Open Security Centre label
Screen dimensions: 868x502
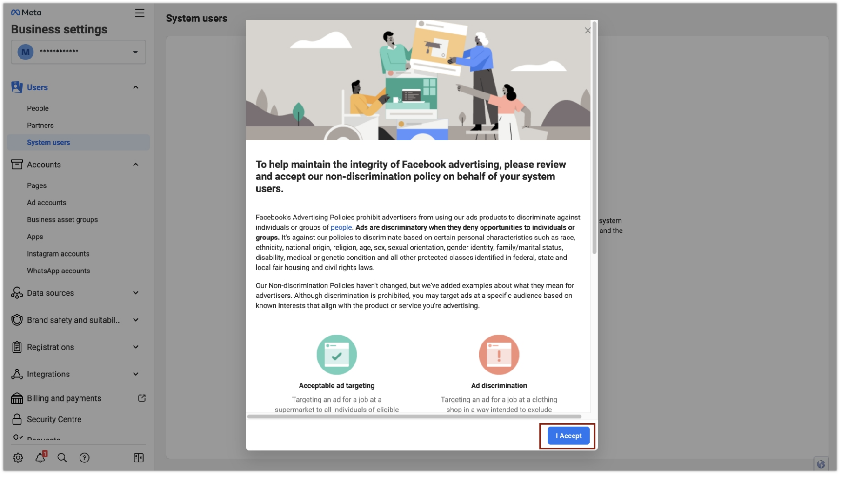[x=54, y=419]
